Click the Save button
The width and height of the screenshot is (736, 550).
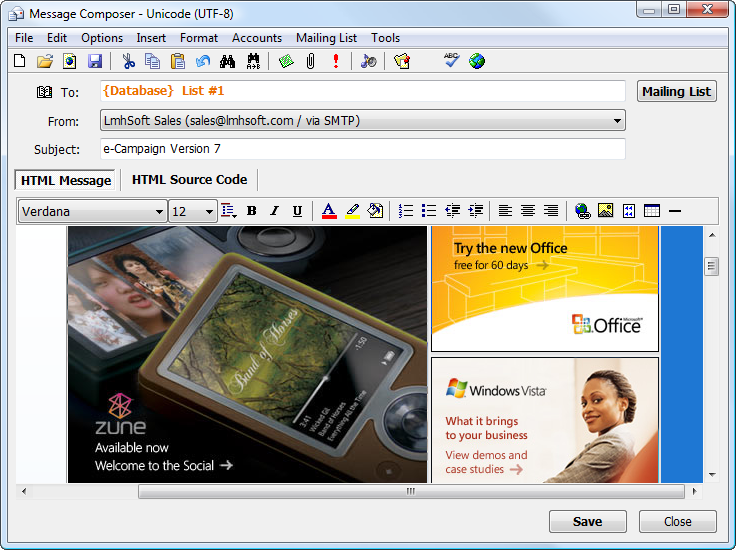[x=588, y=521]
